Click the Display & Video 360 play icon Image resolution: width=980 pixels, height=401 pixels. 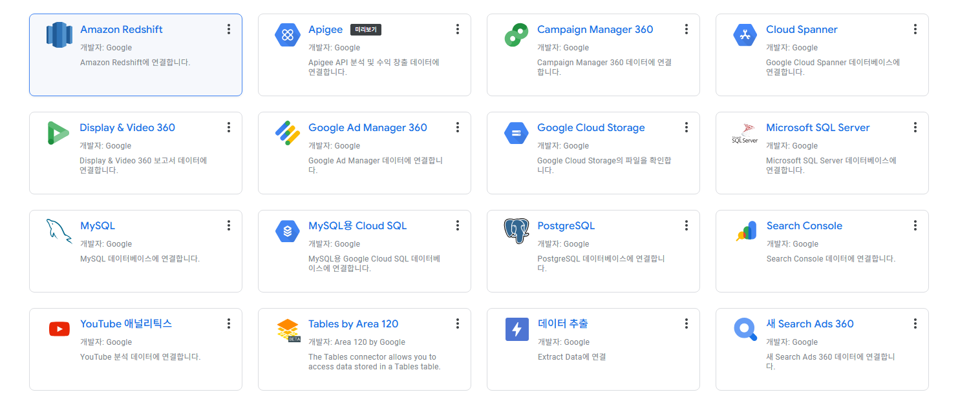(x=58, y=132)
